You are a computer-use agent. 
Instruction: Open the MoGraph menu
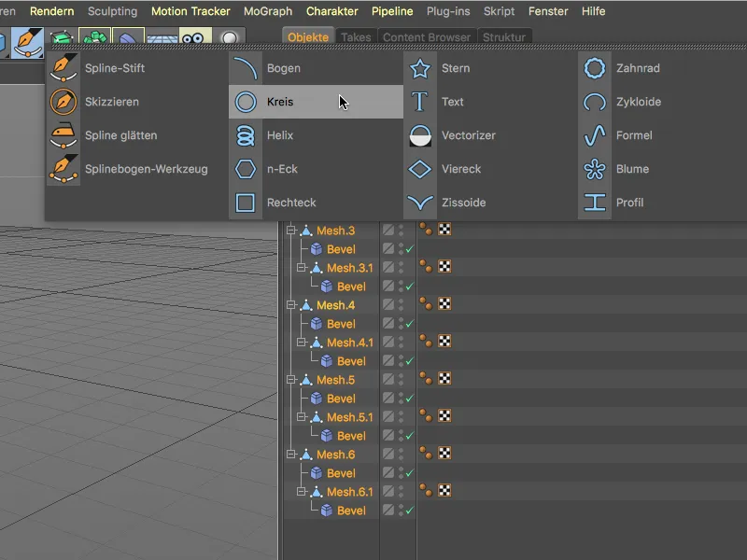click(268, 11)
